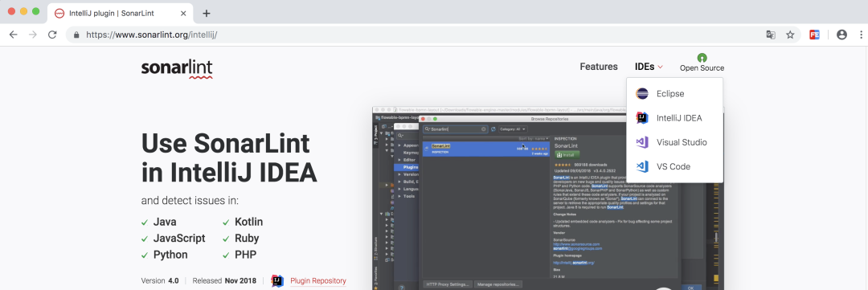Screen dimensions: 868x290
Task: Click the browser back arrow
Action: click(14, 35)
